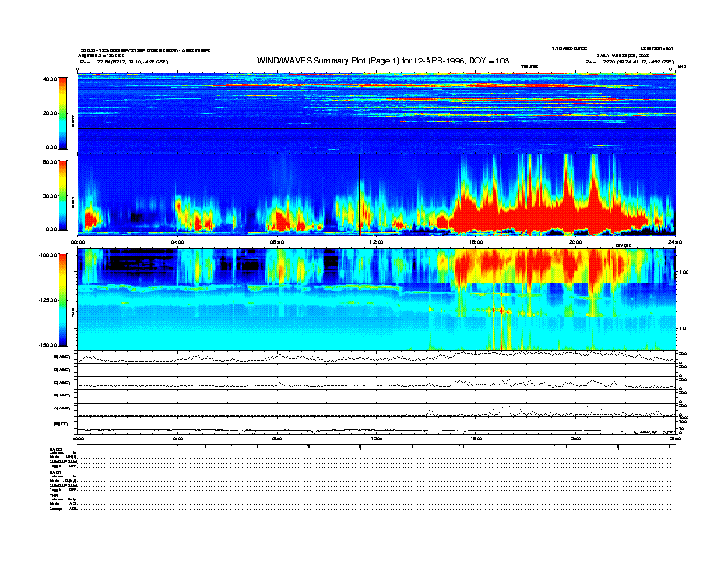Click the third dotted line-plot trace panel
The height and width of the screenshot is (563, 728).
(377, 384)
